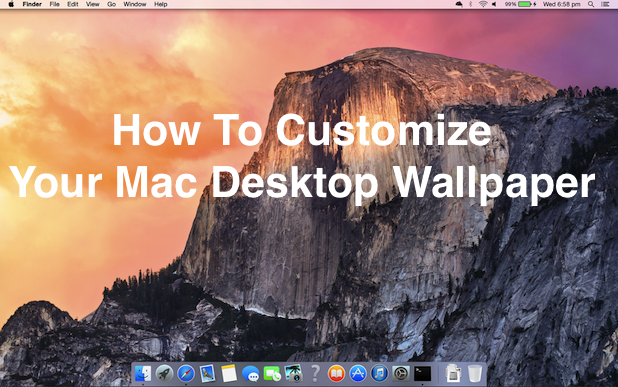Open the Finder menu in menu bar

pos(32,4)
